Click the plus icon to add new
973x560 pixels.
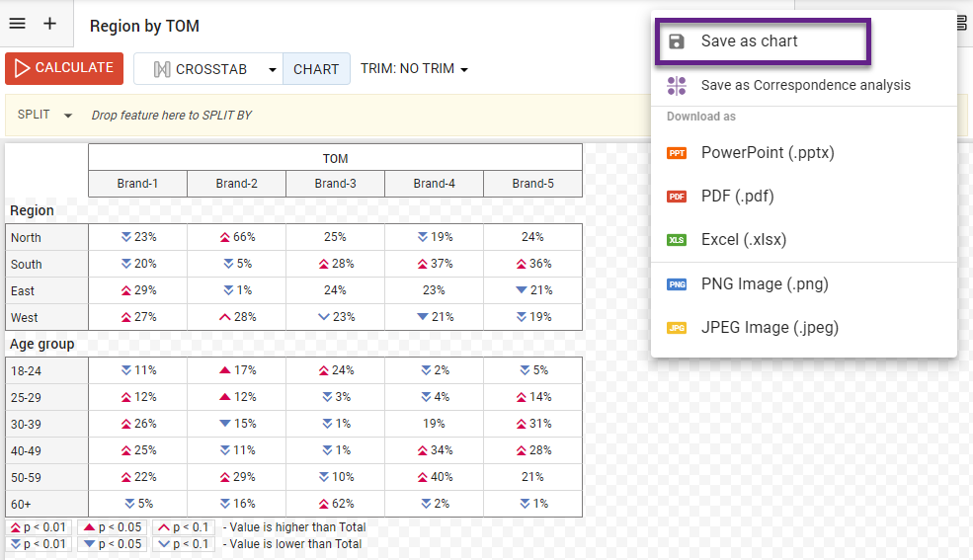[x=50, y=24]
